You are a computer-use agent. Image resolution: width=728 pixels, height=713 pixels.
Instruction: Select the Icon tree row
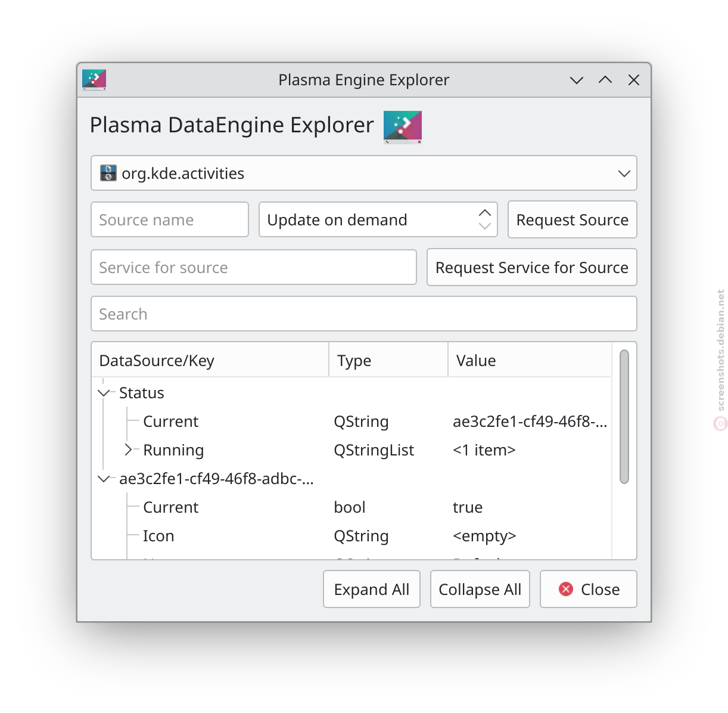click(351, 536)
